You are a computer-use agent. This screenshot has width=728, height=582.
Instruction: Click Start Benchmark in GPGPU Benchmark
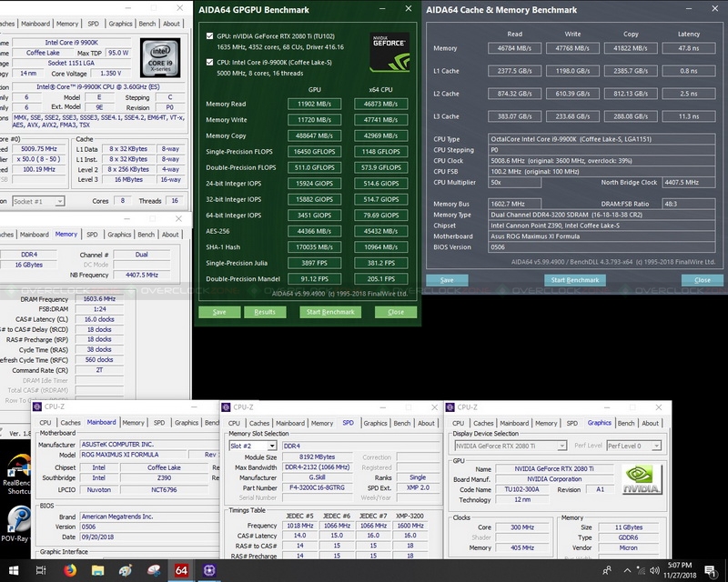pos(329,312)
